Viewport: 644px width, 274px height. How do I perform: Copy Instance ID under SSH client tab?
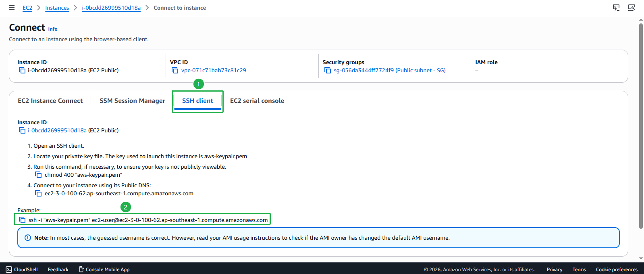[x=22, y=130]
